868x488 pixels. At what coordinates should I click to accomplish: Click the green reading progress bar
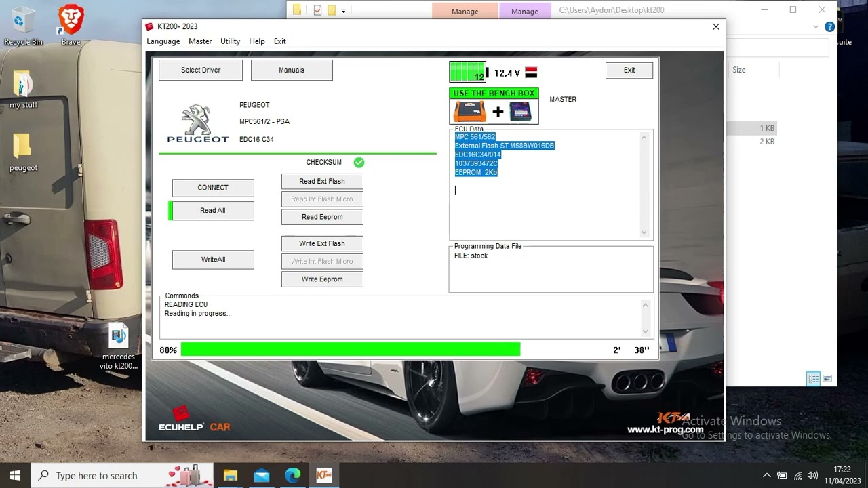[351, 350]
